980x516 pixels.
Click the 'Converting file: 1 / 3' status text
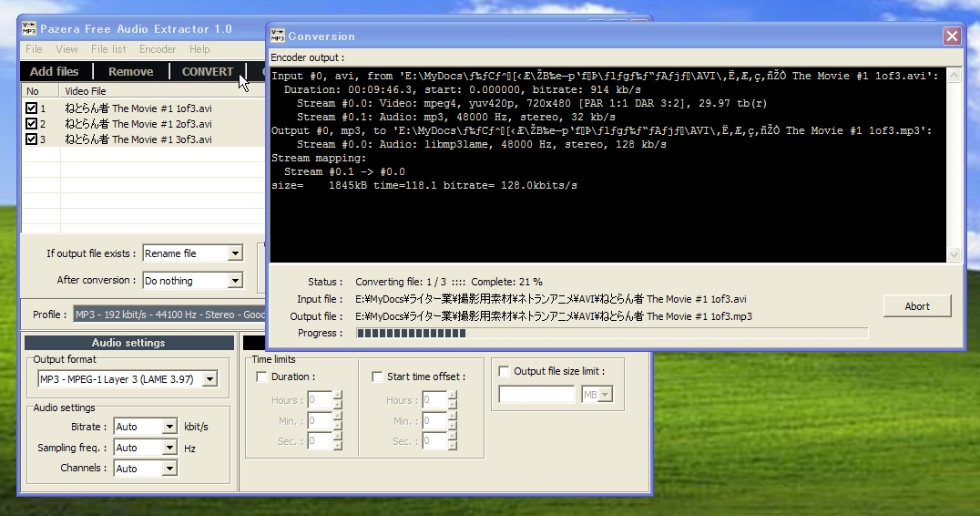click(402, 282)
